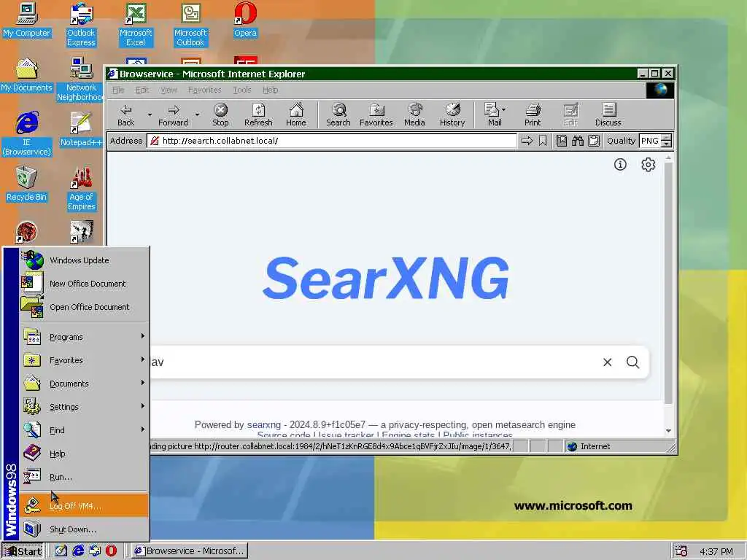The height and width of the screenshot is (560, 747).
Task: Click the clipboard icon near Quality
Action: (x=594, y=141)
